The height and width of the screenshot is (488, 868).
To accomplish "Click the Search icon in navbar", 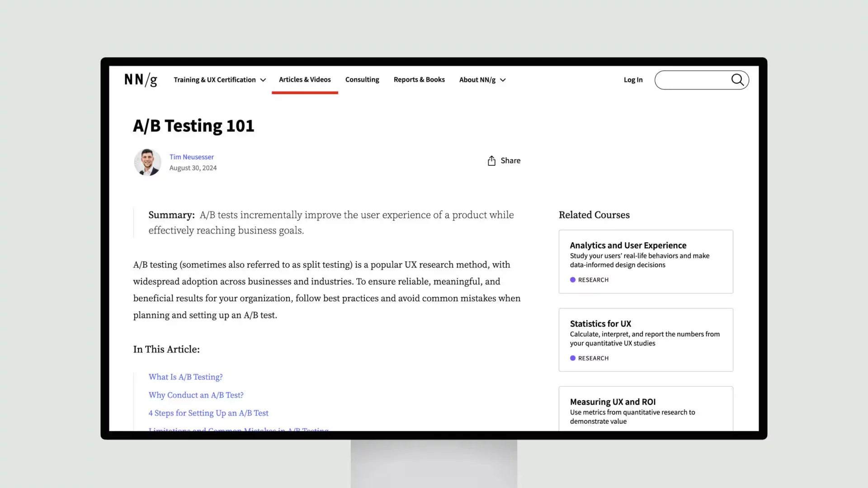I will click(737, 79).
